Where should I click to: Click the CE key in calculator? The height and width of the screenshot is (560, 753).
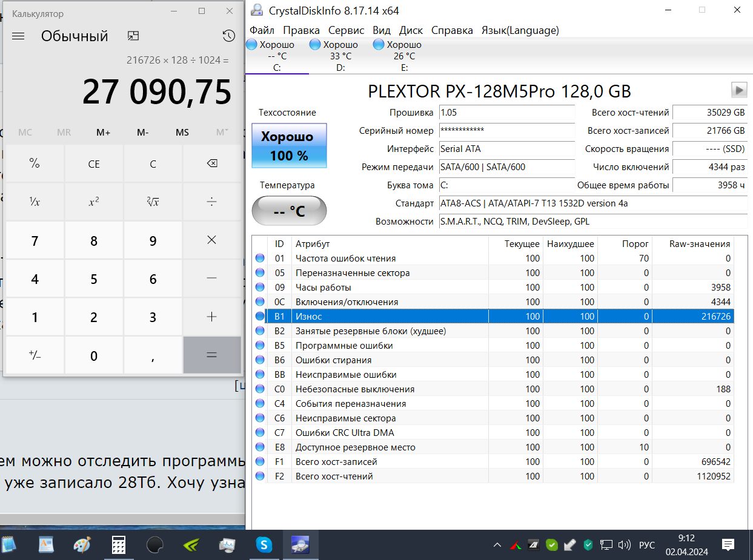(93, 163)
